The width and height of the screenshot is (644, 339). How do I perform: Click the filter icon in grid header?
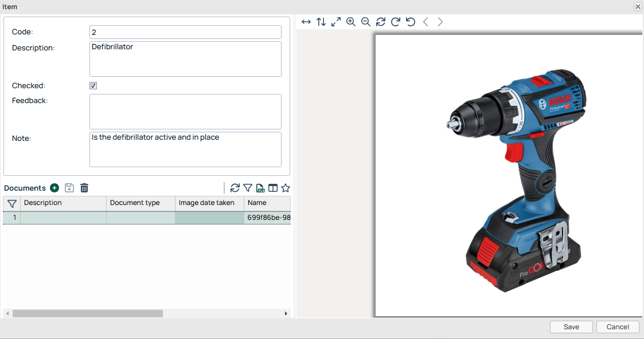click(x=12, y=203)
